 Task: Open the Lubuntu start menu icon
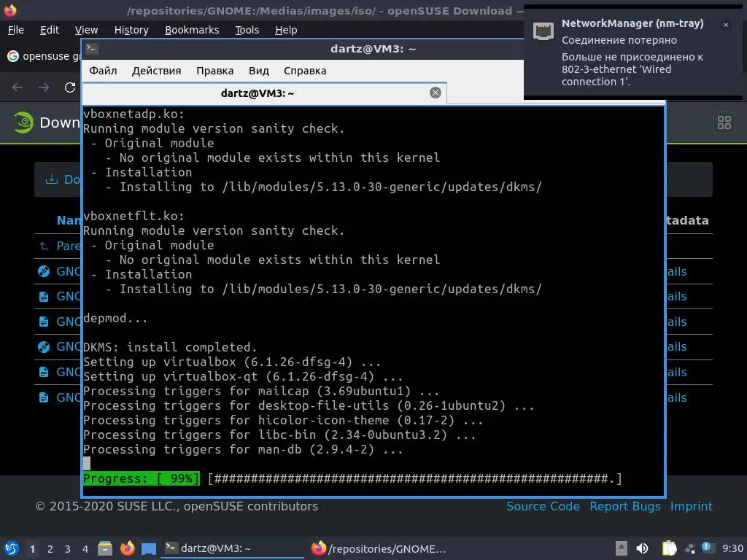12,548
